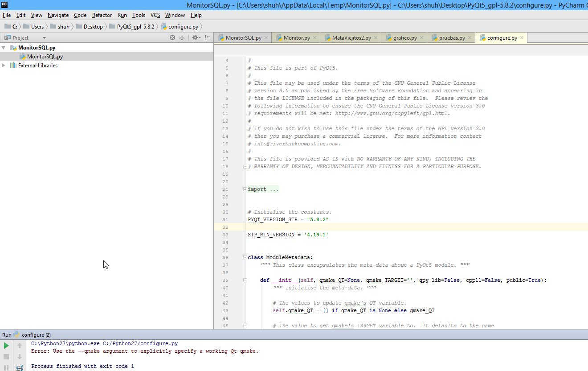Screen dimensions: 588x371
Task: Click PyQt5_gpl-5.8.2 folder in breadcrumb
Action: tap(131, 27)
